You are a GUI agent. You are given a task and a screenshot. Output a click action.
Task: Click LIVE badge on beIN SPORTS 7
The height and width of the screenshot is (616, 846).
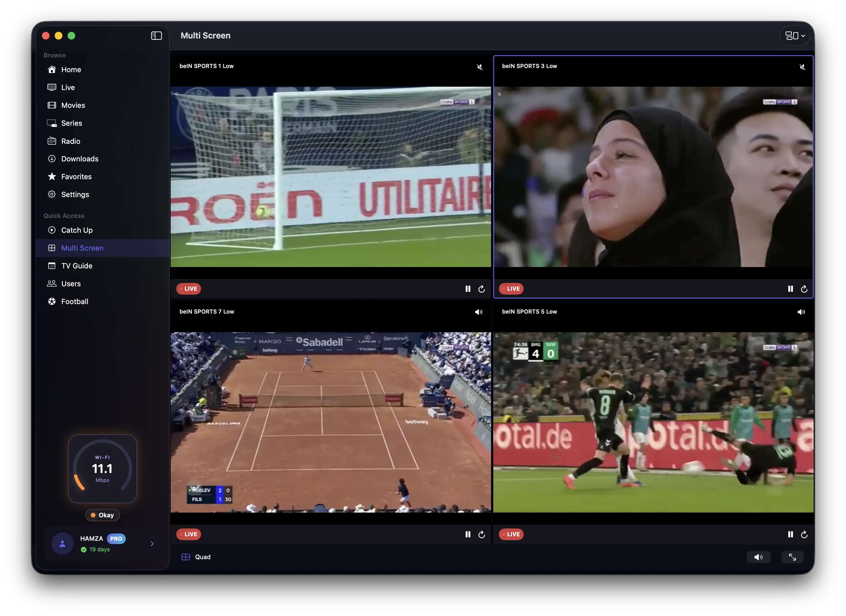tap(188, 534)
